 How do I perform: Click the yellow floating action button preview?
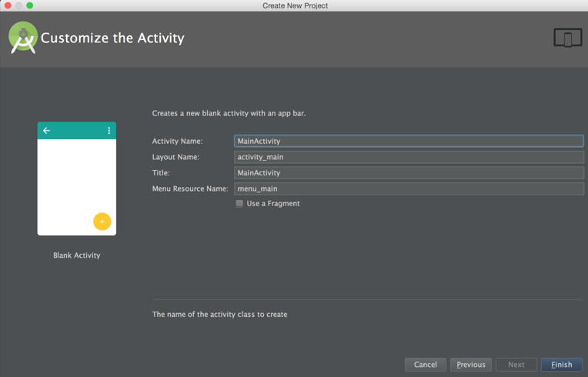[x=102, y=222]
